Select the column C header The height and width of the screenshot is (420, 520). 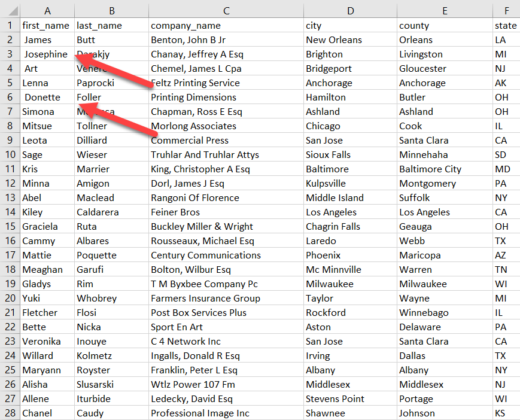(226, 10)
